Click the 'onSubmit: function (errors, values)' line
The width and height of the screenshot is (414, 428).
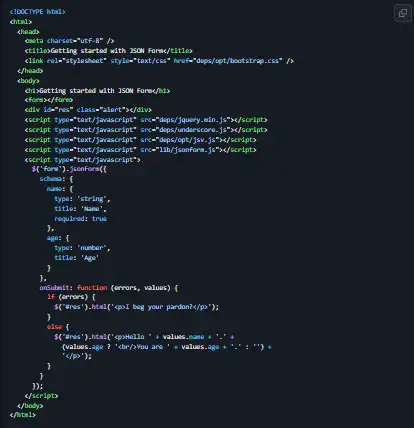click(x=109, y=288)
